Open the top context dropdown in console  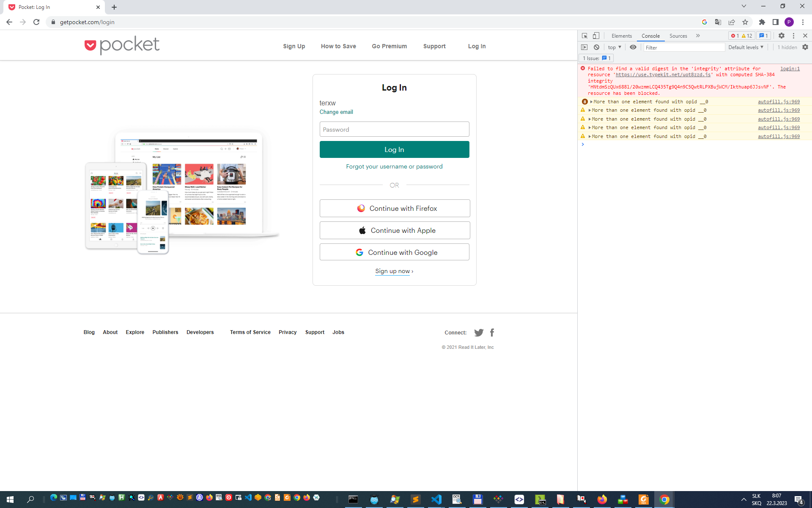[614, 47]
